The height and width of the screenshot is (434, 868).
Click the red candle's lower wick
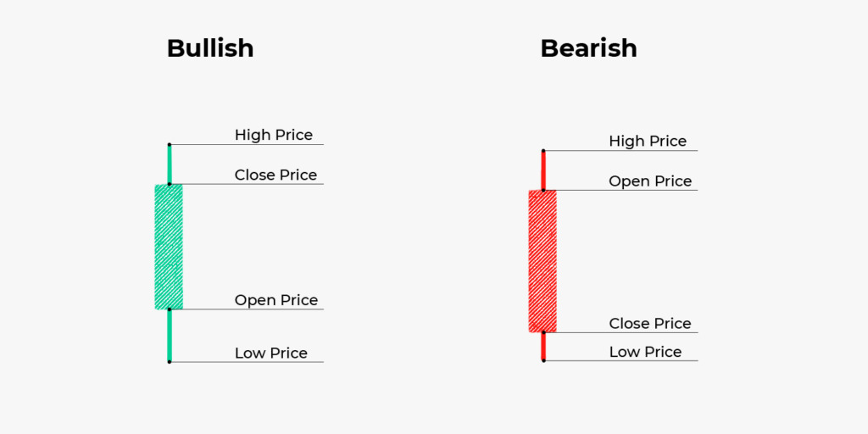pyautogui.click(x=543, y=346)
